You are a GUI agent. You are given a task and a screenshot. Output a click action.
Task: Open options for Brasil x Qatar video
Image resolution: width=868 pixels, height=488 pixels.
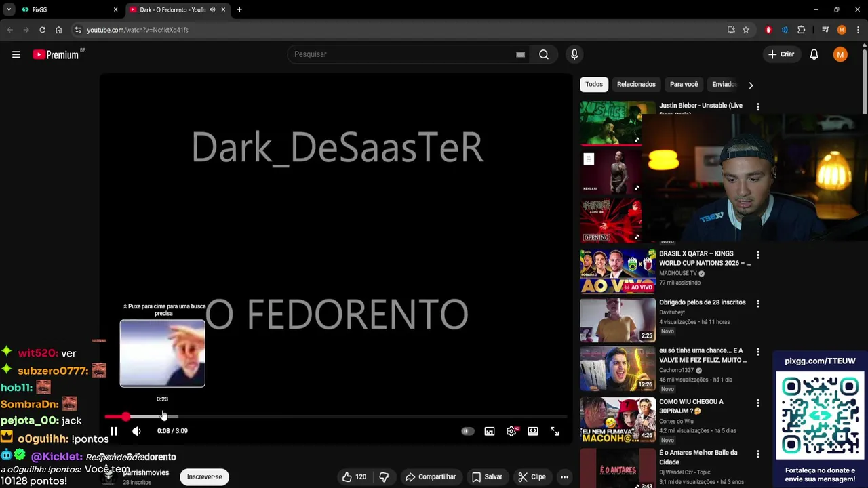tap(758, 256)
